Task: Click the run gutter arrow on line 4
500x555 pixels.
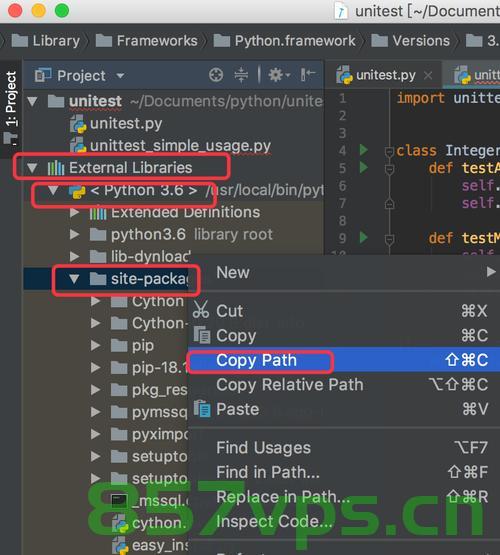Action: point(363,150)
